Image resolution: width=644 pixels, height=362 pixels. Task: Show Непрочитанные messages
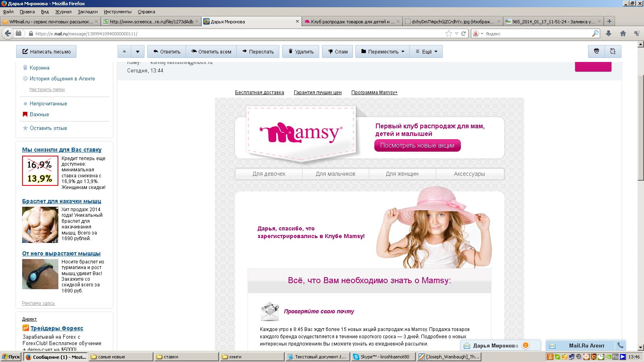coord(48,104)
